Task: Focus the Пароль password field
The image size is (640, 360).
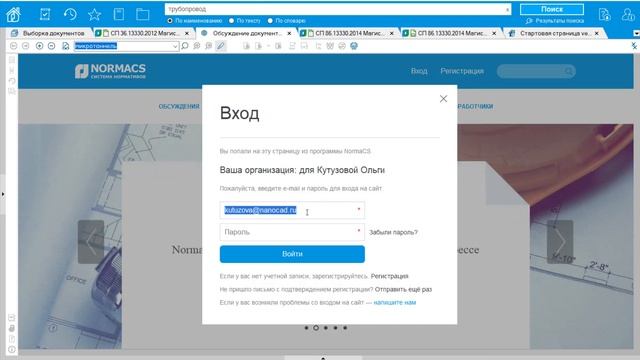Action: [292, 232]
